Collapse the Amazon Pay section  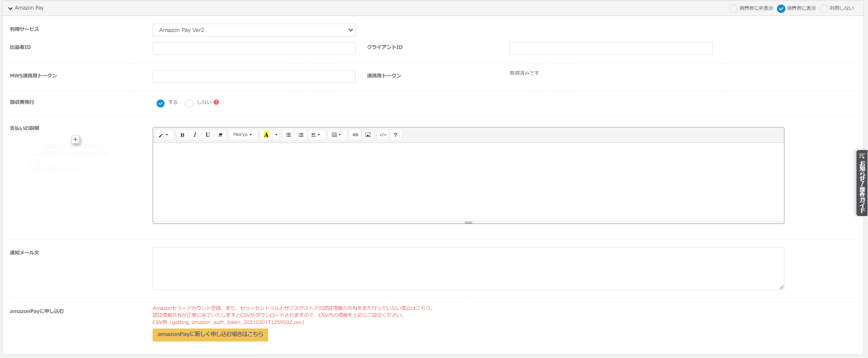pyautogui.click(x=11, y=8)
